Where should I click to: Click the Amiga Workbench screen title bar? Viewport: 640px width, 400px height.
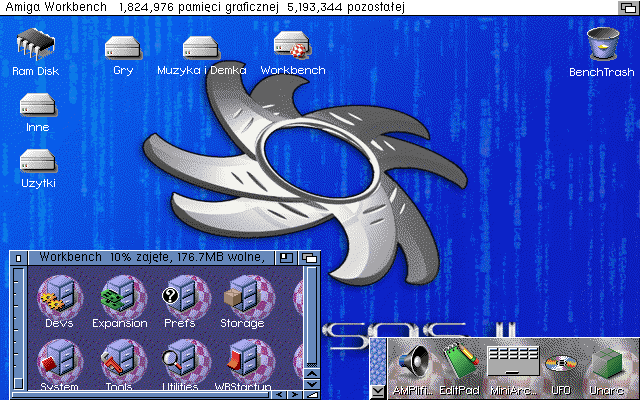tap(308, 7)
